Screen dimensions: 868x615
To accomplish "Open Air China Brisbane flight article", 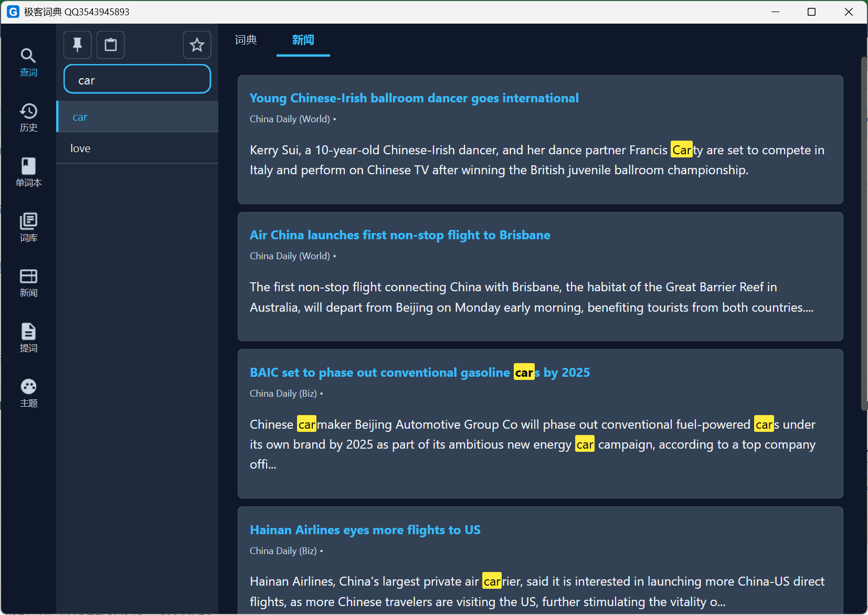I will pyautogui.click(x=399, y=235).
